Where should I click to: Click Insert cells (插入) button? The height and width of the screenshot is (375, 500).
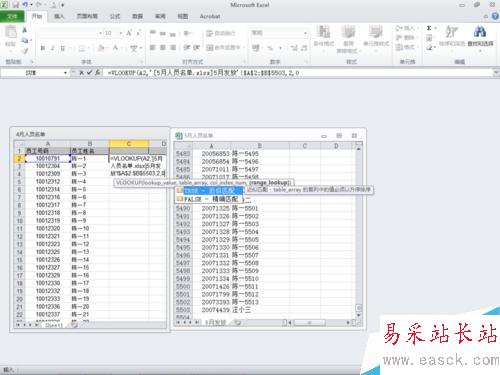pos(405,28)
